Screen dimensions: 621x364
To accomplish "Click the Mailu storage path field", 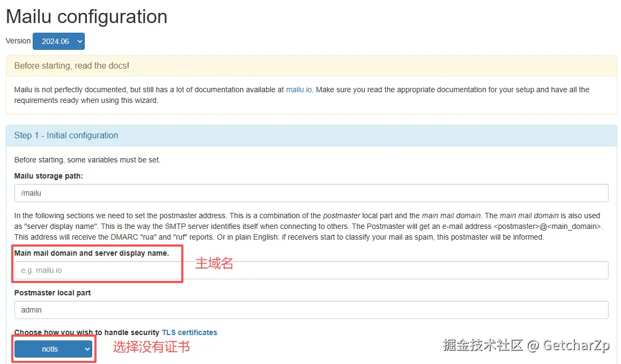I will pyautogui.click(x=311, y=193).
